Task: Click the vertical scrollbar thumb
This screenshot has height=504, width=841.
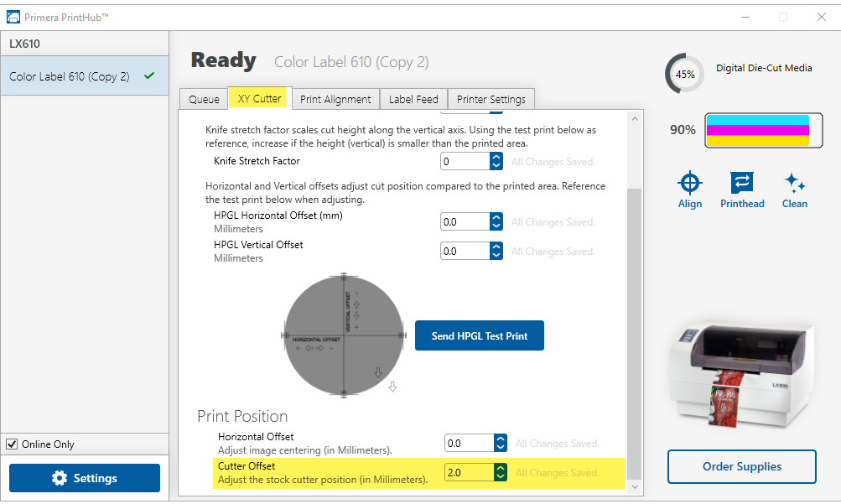Action: (x=635, y=332)
